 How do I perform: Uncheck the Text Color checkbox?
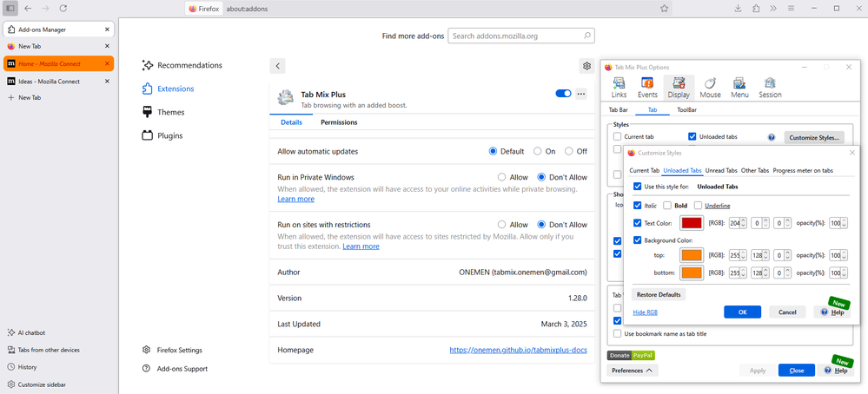click(x=637, y=223)
